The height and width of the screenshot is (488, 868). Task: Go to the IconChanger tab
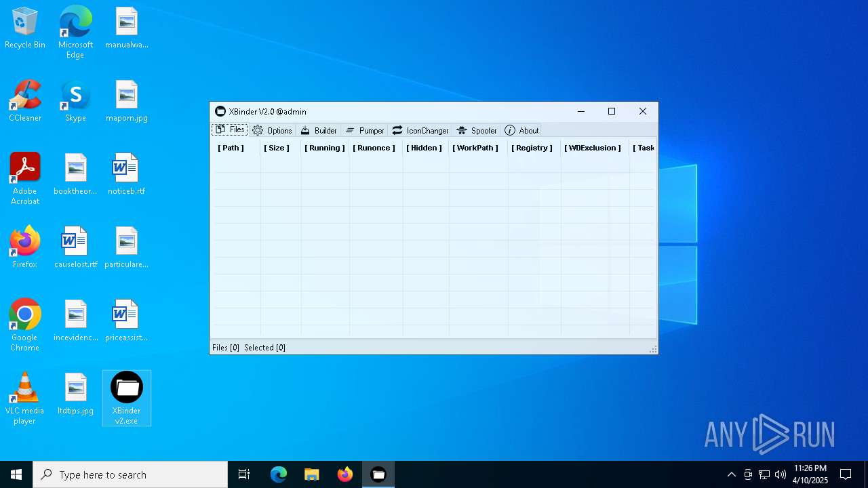pyautogui.click(x=420, y=130)
